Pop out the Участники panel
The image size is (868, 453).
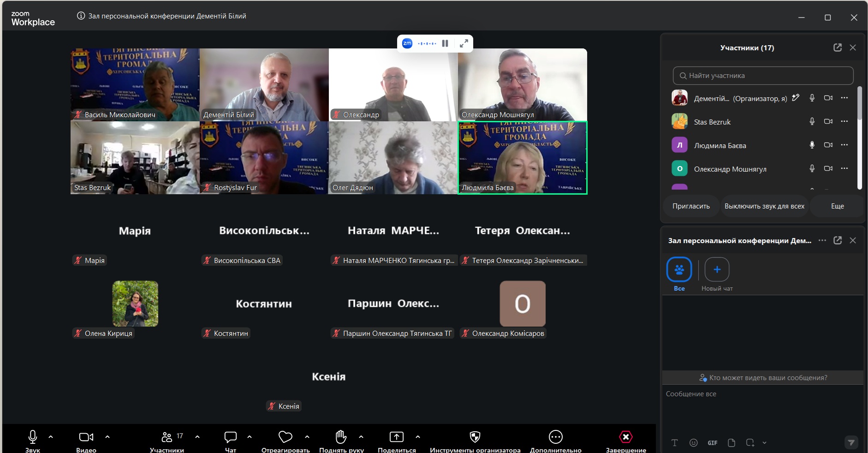coord(838,48)
